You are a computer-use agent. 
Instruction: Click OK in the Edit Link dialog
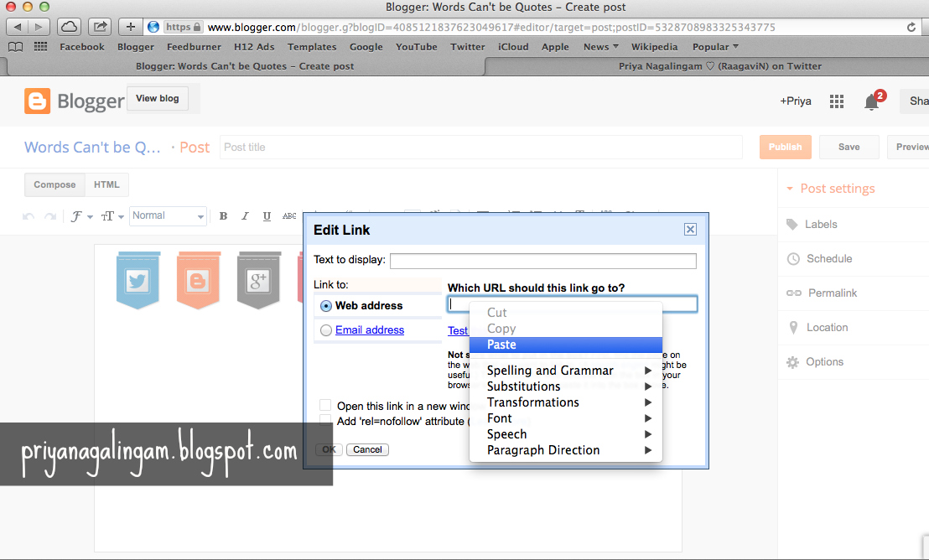[x=329, y=450]
